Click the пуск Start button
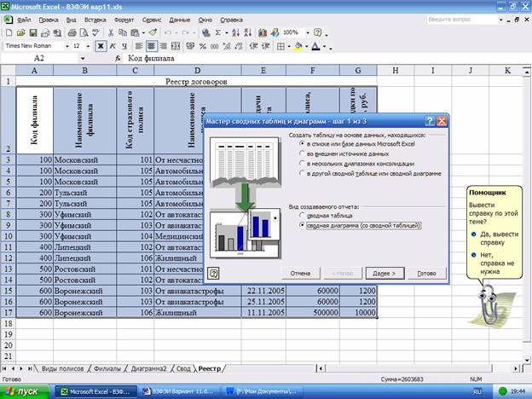 25,391
